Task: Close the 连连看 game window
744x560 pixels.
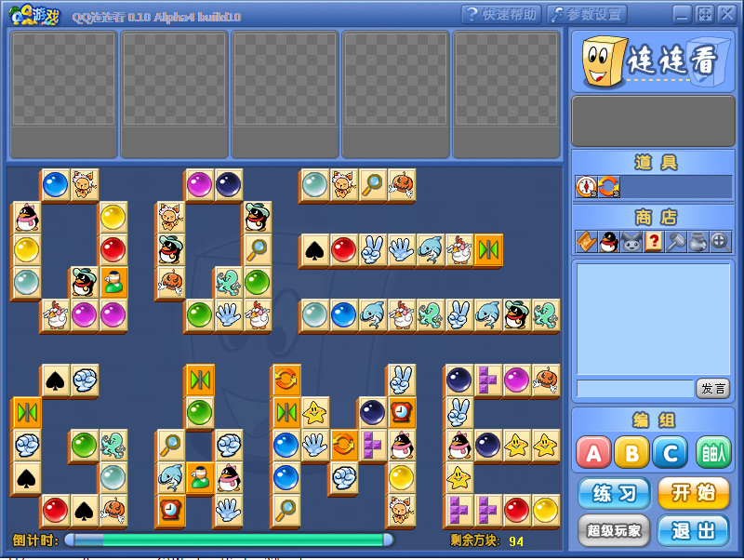Action: point(727,15)
